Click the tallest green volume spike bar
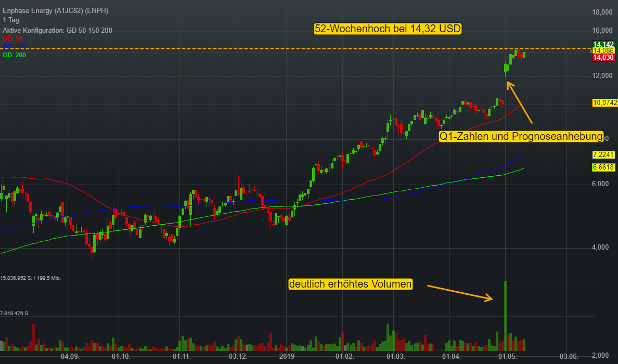This screenshot has height=364, width=618. (505, 316)
